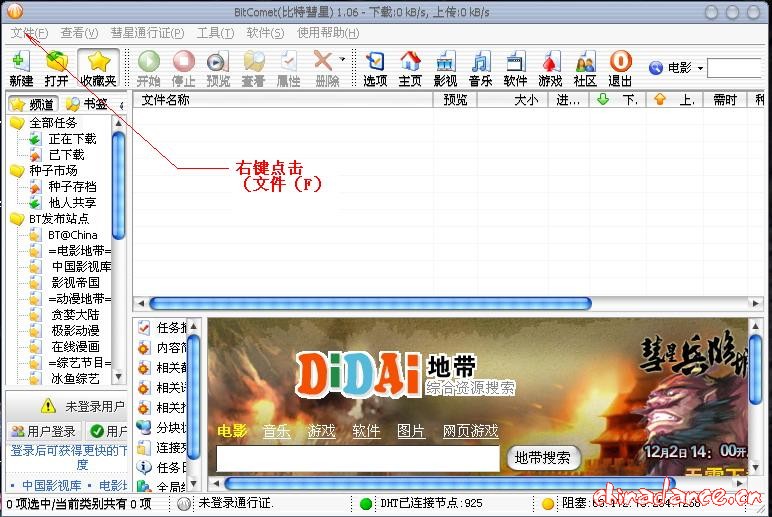Open the dropdown arrow beside 删除
The width and height of the screenshot is (772, 517).
[x=343, y=60]
